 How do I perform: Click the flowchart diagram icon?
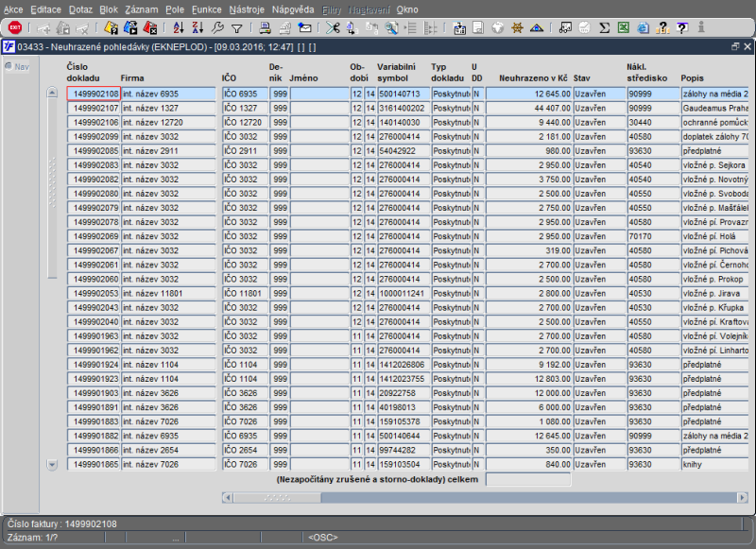565,27
